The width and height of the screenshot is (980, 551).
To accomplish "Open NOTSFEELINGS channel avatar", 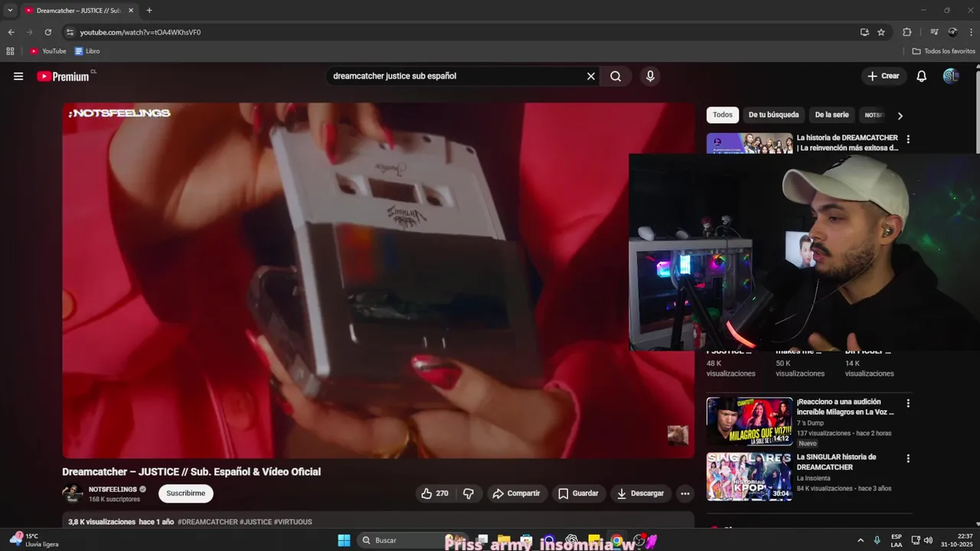I will tap(73, 494).
